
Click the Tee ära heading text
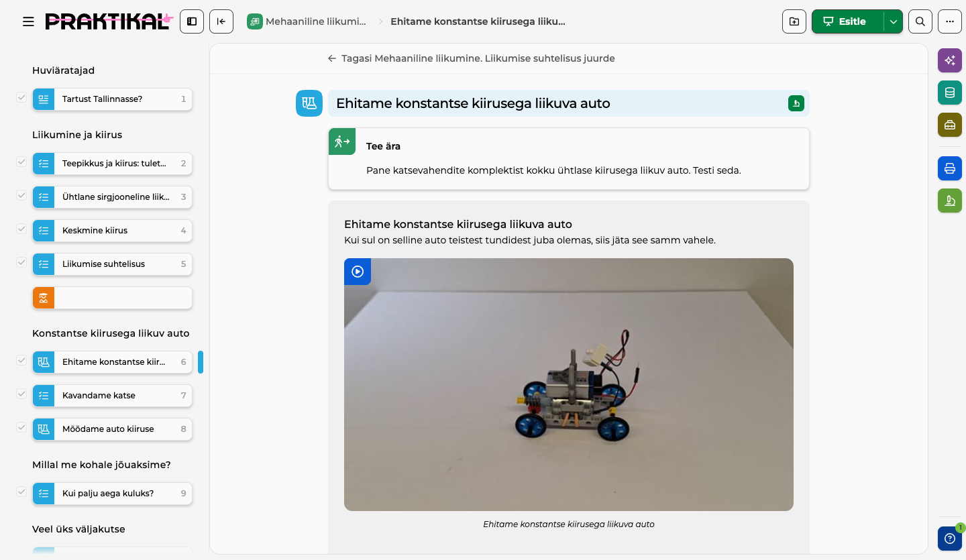pos(383,146)
